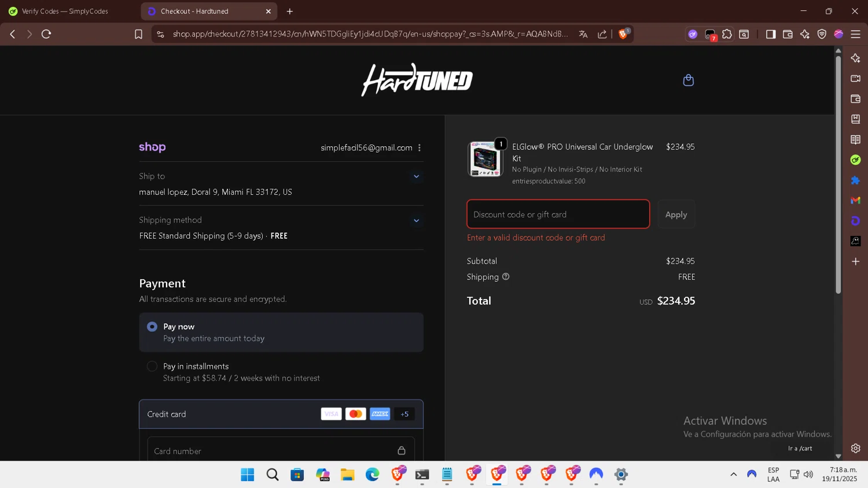The height and width of the screenshot is (488, 868).
Task: Close the Checkout - Hardtuned tab
Action: coord(268,11)
